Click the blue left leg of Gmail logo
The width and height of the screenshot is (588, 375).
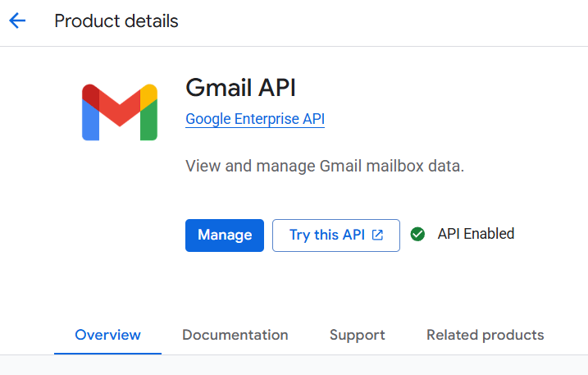click(91, 123)
